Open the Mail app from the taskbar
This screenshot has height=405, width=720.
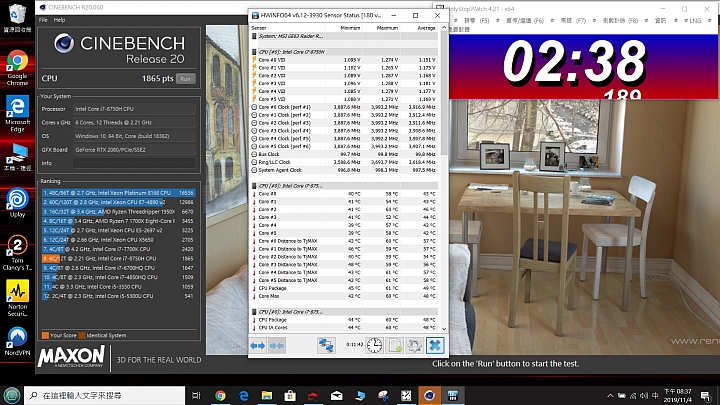click(337, 395)
